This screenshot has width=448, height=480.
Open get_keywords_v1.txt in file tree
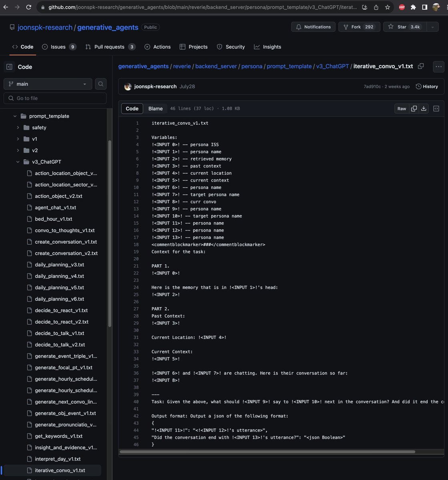coord(58,436)
